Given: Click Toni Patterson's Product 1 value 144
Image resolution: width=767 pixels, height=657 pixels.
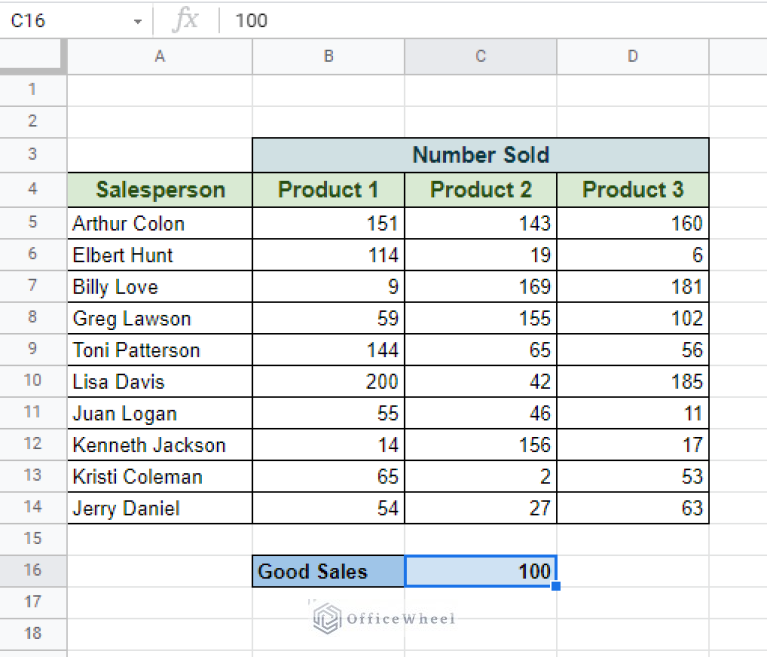Looking at the screenshot, I should click(x=329, y=350).
